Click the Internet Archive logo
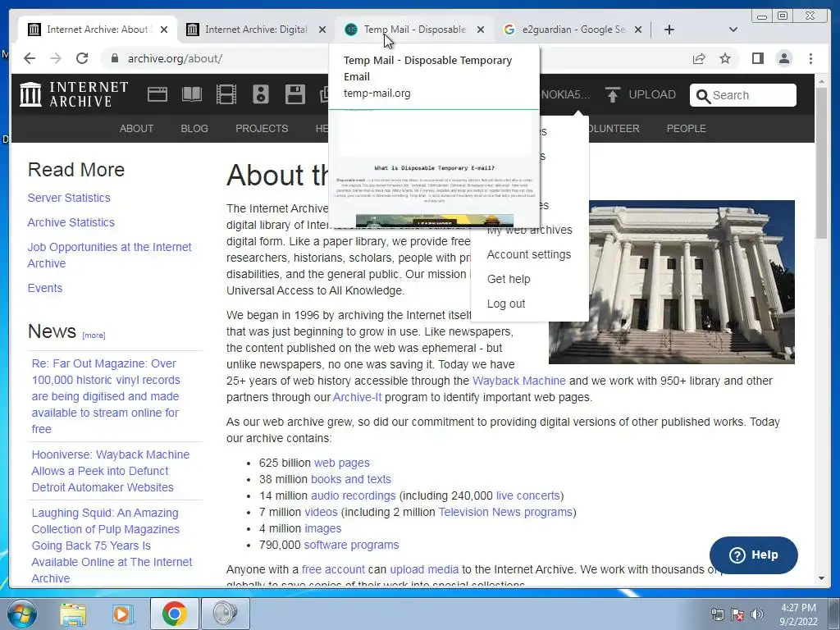The width and height of the screenshot is (840, 630). point(74,94)
